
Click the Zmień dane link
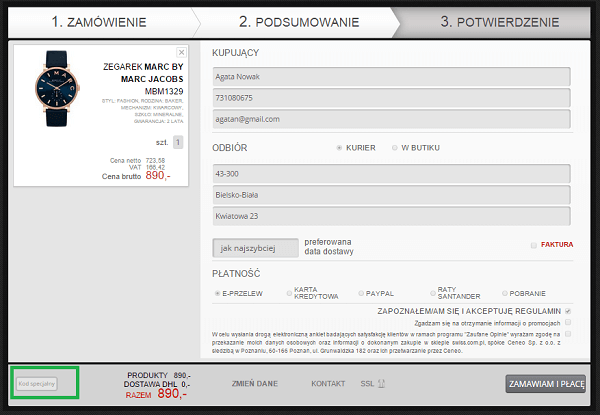[x=255, y=383]
